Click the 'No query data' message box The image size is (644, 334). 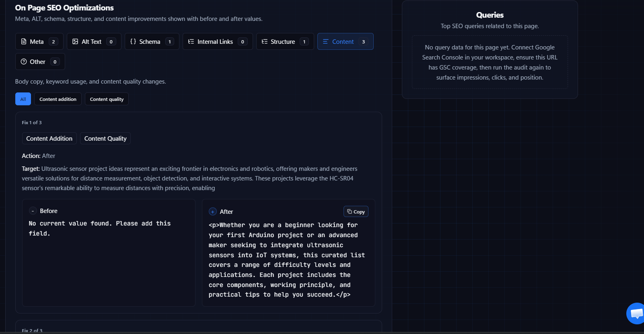[490, 62]
